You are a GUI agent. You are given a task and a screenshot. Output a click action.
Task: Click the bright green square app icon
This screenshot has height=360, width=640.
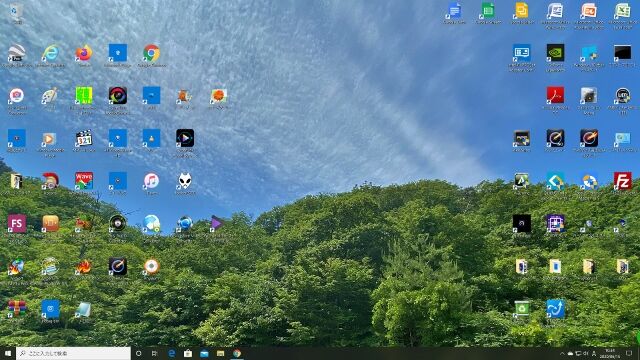coord(84,96)
